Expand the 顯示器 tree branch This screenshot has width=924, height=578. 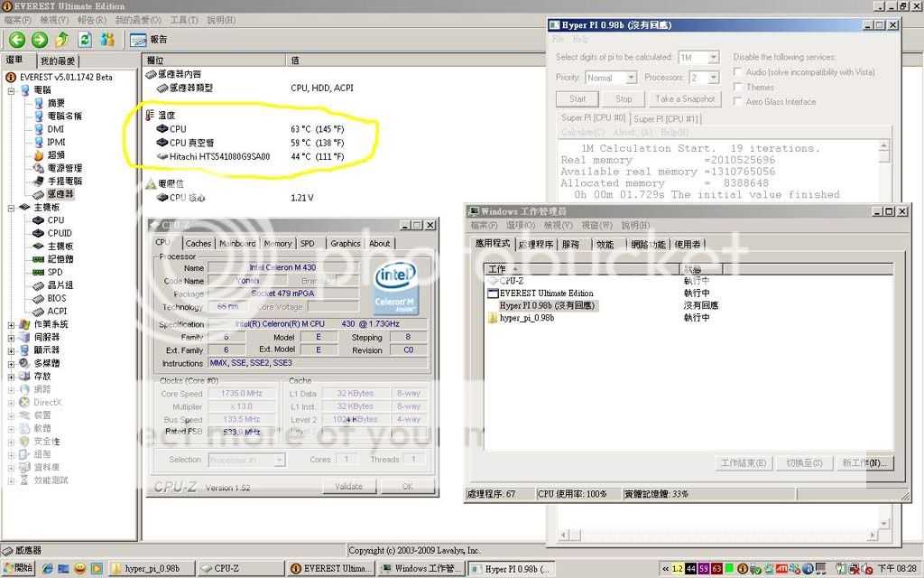[11, 350]
